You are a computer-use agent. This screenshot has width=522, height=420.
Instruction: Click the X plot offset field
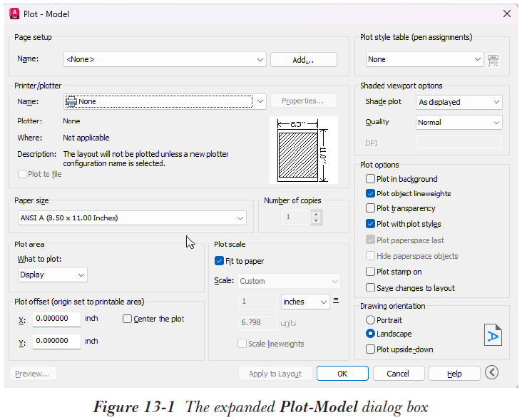56,319
